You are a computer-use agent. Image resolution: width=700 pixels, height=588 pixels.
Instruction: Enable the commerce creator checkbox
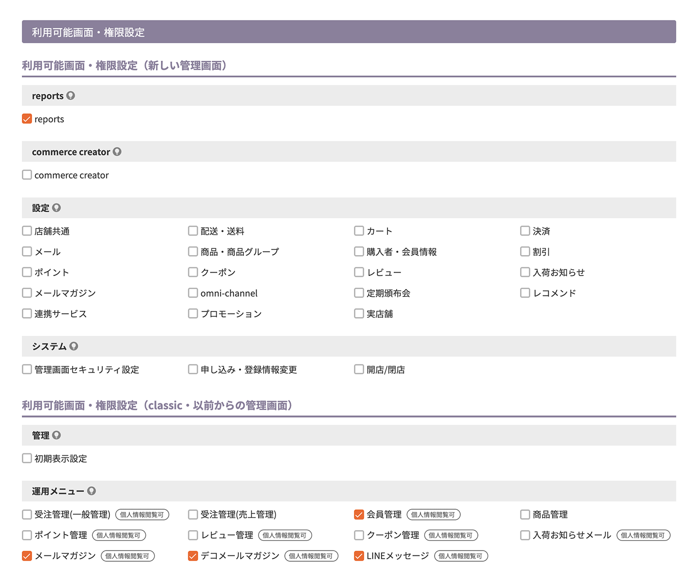pos(27,175)
